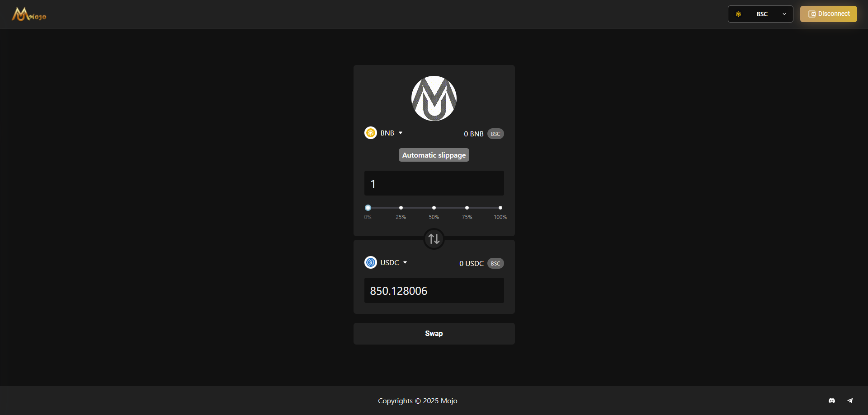Disconnect the connected wallet
The image size is (868, 415).
pos(828,14)
